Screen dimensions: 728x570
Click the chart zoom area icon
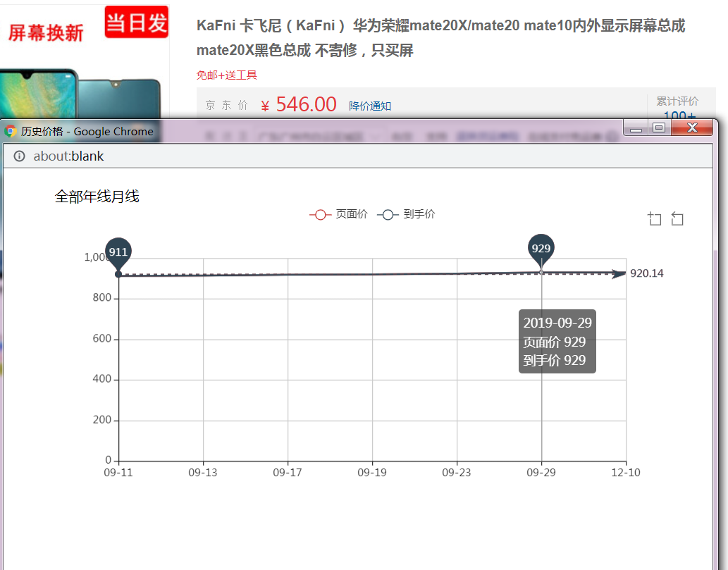(655, 218)
